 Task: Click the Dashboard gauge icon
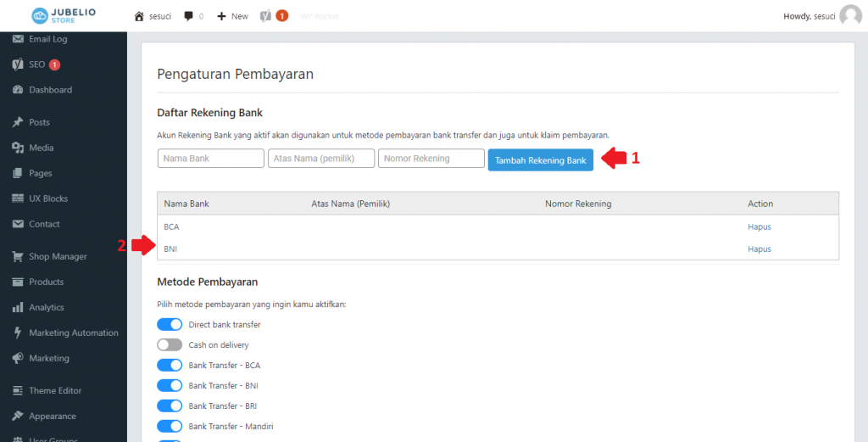[x=18, y=90]
